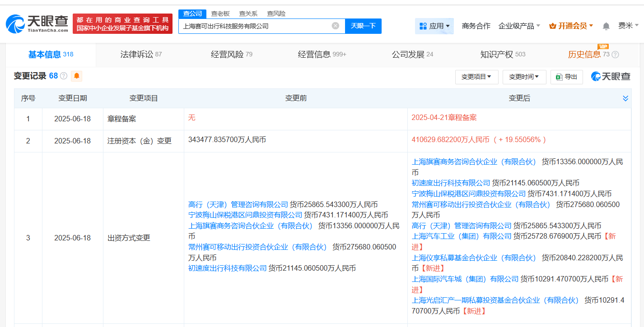This screenshot has height=327, width=644.
Task: Open 高行（天津）管理咨询有限公司 in the 变更前 column
Action: tap(238, 205)
